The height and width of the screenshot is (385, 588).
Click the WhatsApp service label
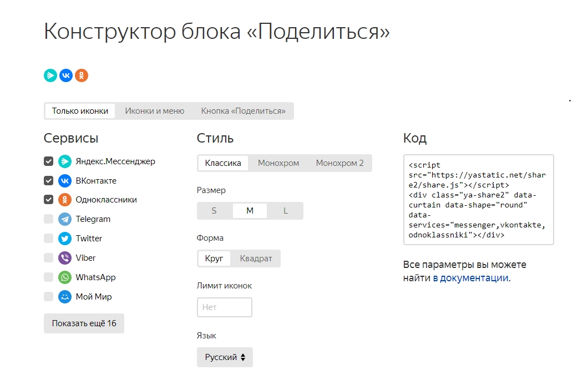(x=95, y=277)
